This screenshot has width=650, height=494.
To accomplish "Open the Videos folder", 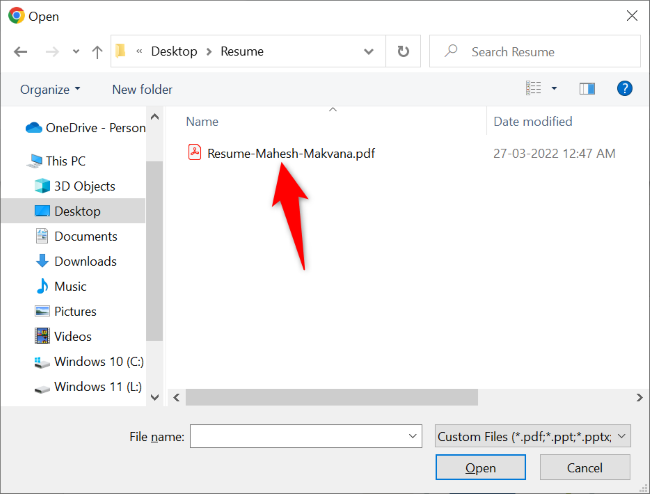I will 73,336.
